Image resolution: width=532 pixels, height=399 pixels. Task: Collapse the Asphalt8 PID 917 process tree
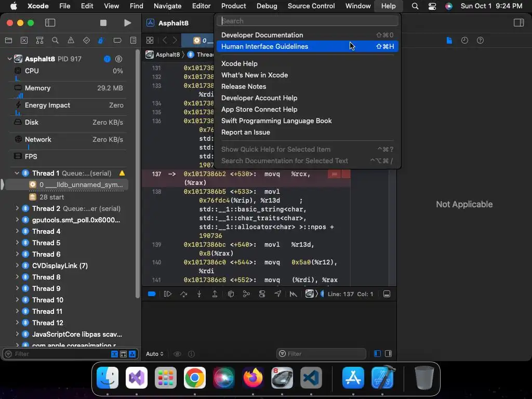[x=9, y=59]
